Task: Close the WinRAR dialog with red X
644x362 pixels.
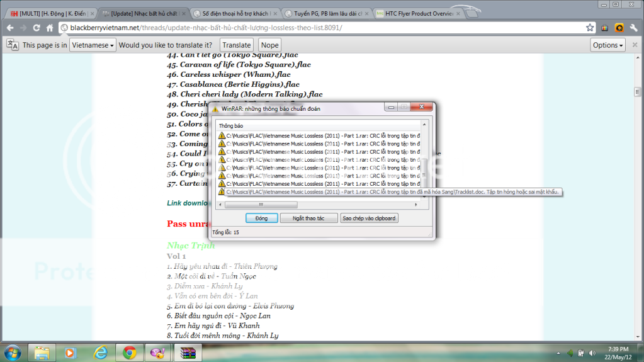Action: point(421,107)
